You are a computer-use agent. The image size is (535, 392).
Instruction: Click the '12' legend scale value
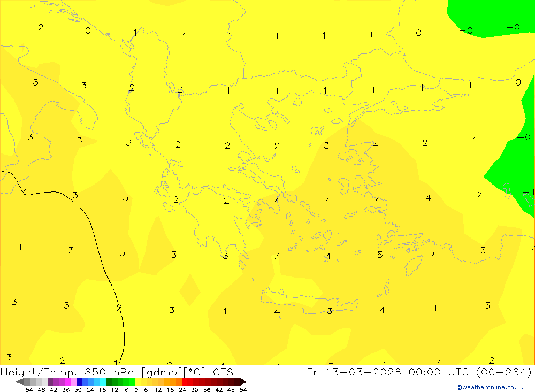click(x=158, y=390)
